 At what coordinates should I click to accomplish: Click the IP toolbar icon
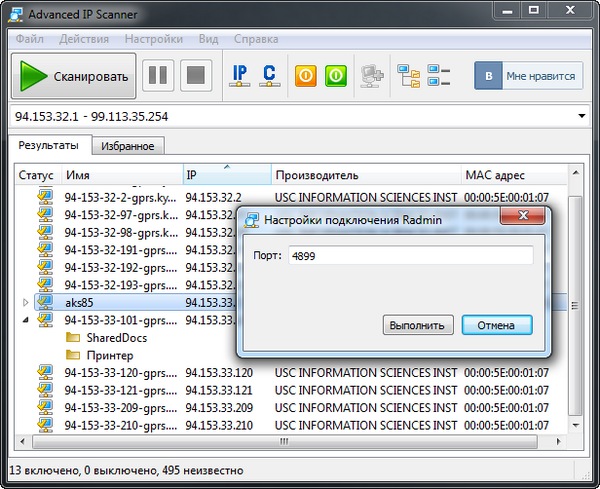(x=240, y=76)
